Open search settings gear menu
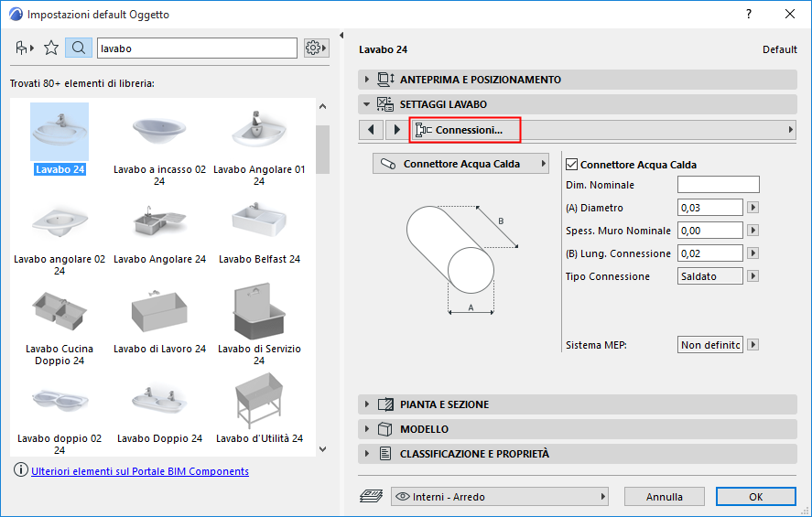This screenshot has height=517, width=812. click(x=316, y=48)
